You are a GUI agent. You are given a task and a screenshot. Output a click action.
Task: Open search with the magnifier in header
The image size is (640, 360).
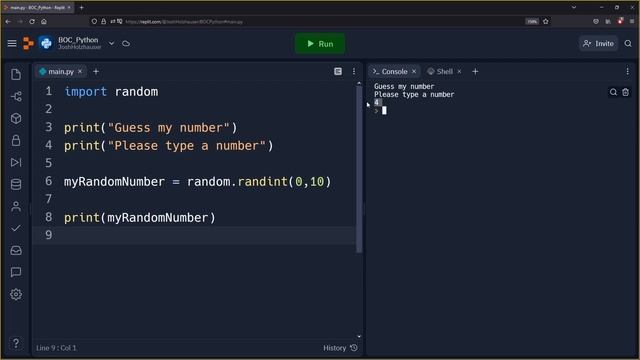[x=628, y=43]
